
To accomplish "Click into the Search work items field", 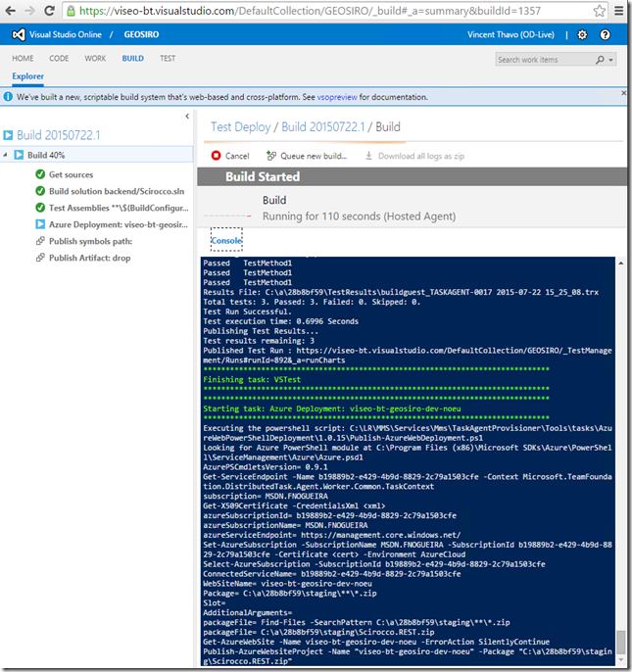I will (x=545, y=60).
